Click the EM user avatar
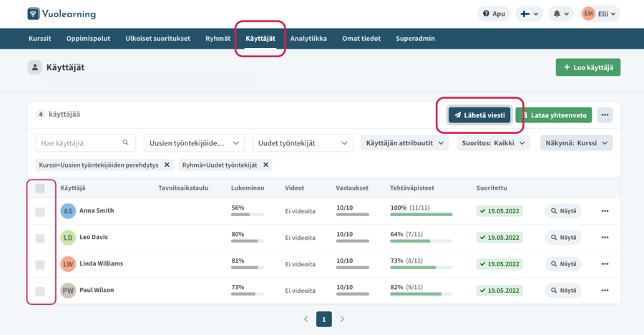644x335 pixels. 589,14
